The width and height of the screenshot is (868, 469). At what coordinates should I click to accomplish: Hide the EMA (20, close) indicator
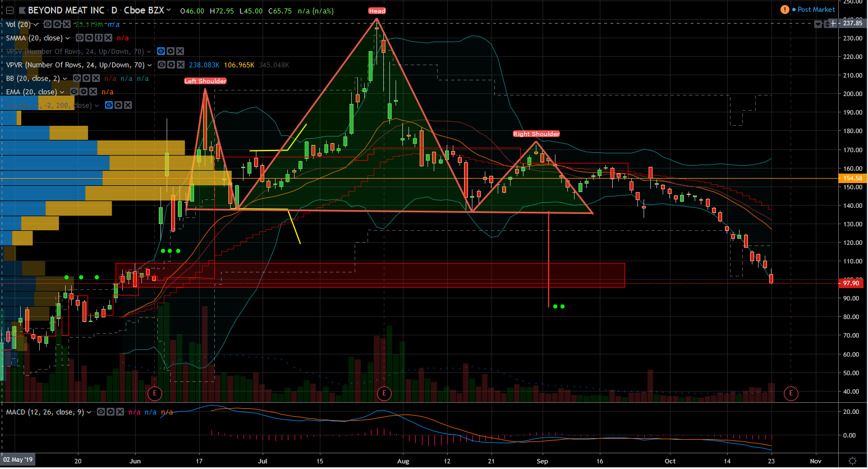(x=74, y=92)
